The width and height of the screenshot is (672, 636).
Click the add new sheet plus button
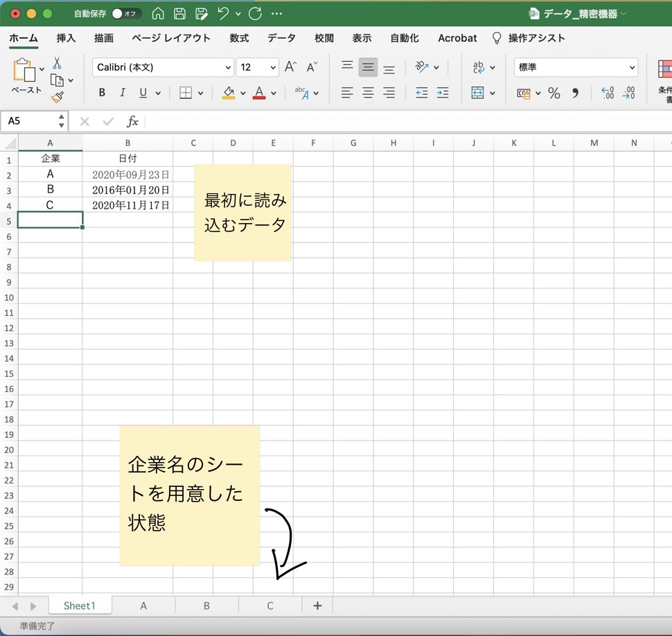coord(317,606)
